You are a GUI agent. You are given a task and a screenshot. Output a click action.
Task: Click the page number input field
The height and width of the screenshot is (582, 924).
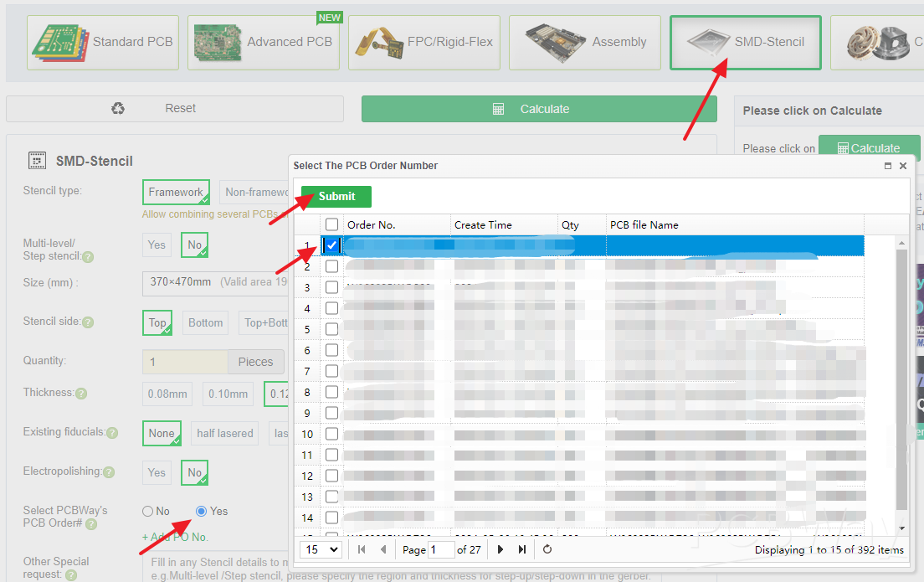point(440,550)
